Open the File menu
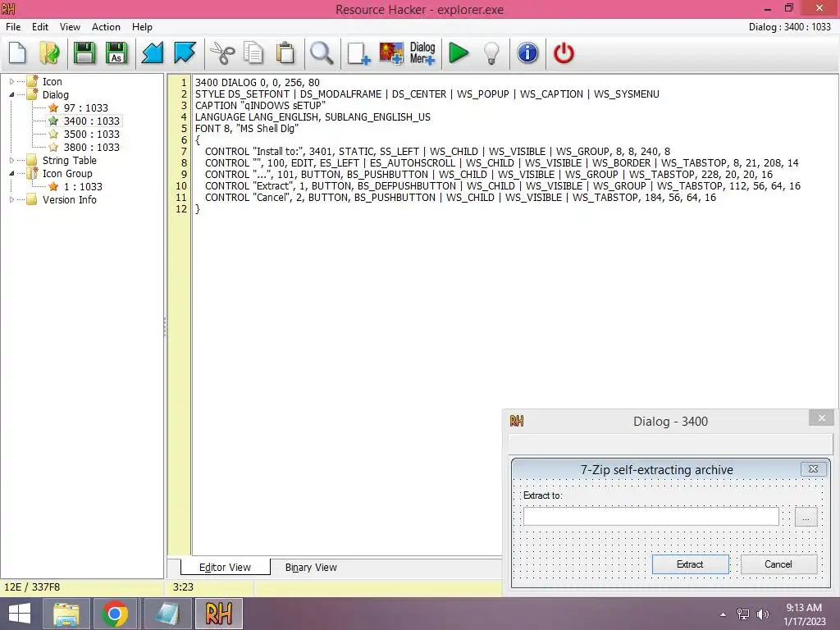Screen dimensions: 840x630 click(13, 27)
